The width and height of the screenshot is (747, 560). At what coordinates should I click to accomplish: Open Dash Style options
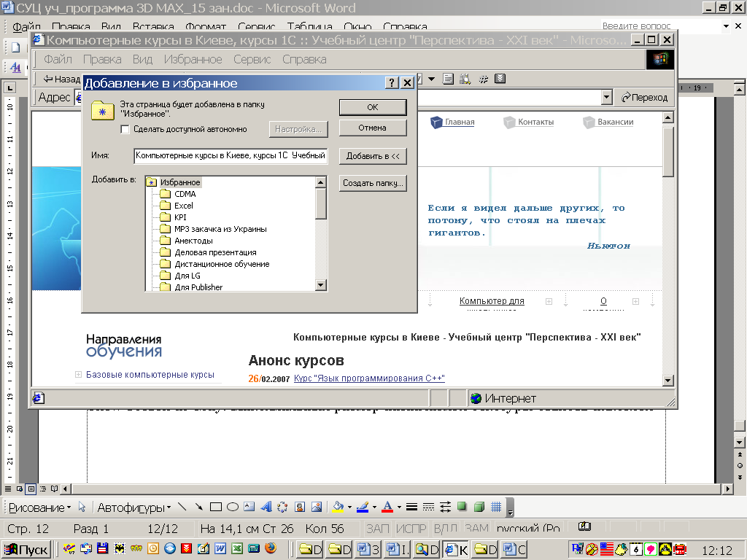coord(428,507)
